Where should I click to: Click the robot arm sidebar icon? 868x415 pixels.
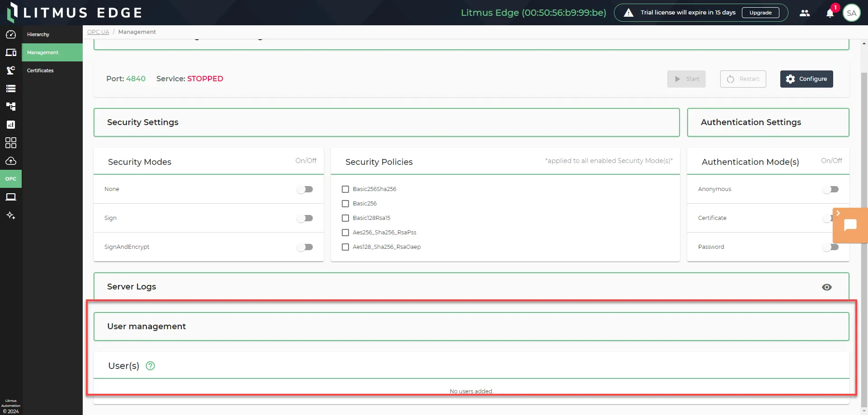pos(11,70)
